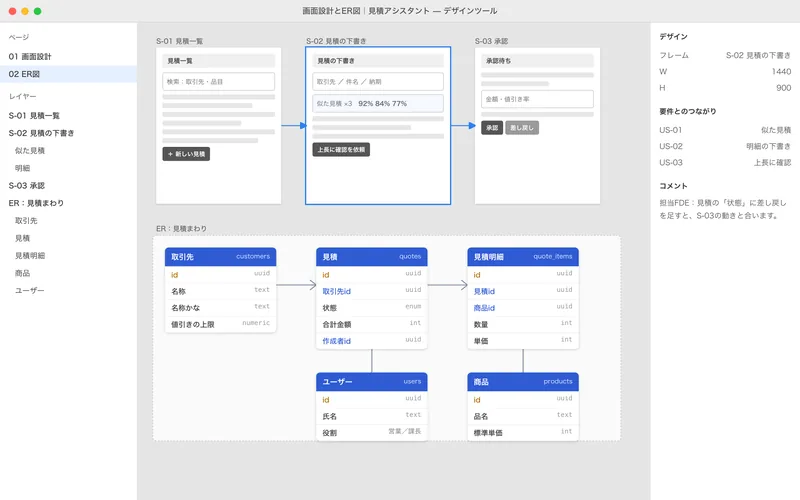Viewport: 800px width, 500px height.
Task: Click the 似た見積 ×3 suggestion box
Action: [378, 104]
